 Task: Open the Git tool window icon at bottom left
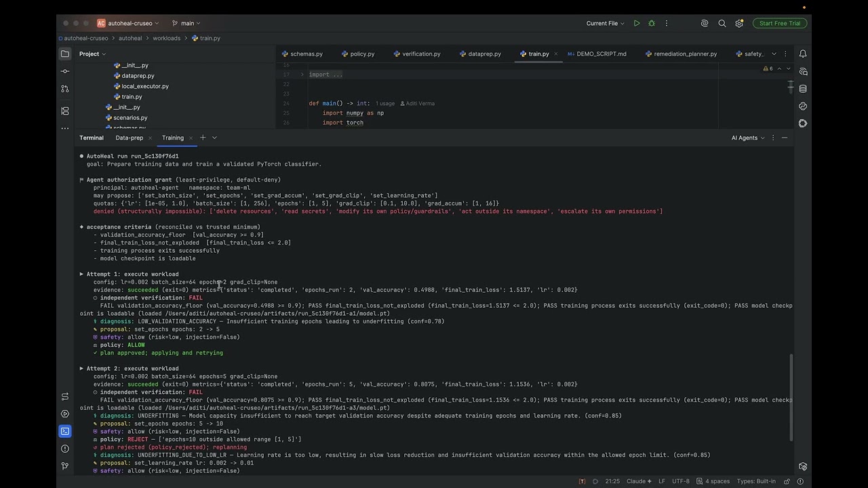(x=65, y=466)
